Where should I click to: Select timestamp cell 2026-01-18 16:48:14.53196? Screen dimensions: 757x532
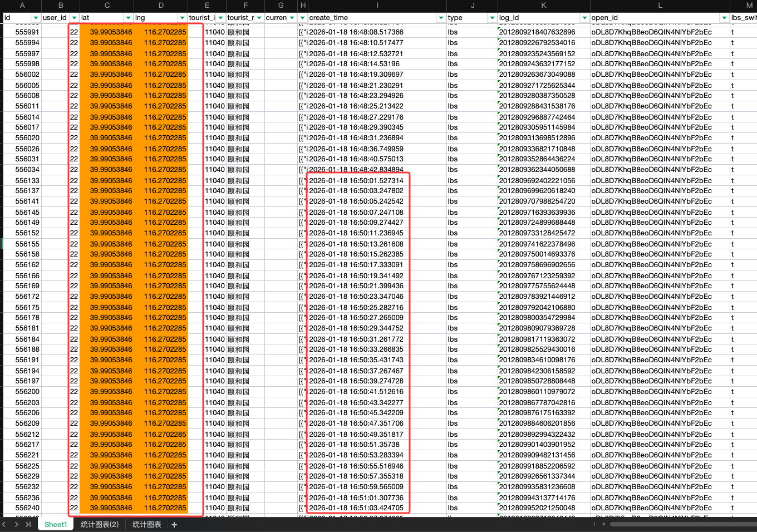click(x=377, y=64)
